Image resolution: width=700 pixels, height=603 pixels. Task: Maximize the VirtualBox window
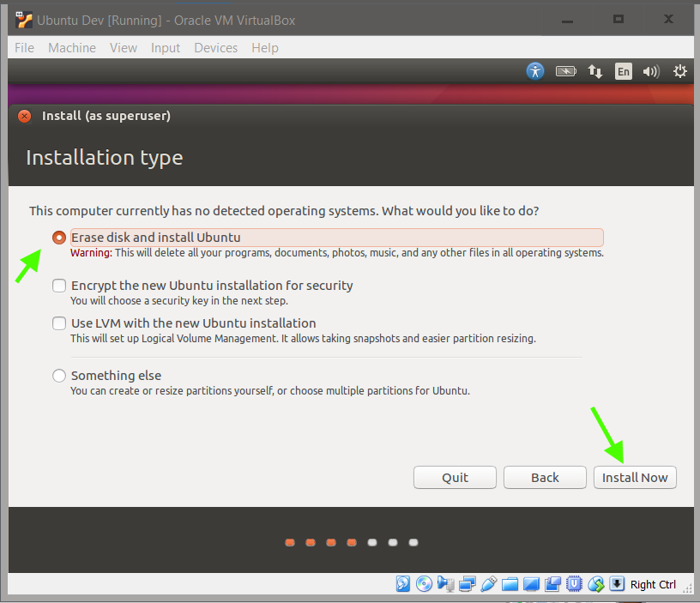point(619,19)
